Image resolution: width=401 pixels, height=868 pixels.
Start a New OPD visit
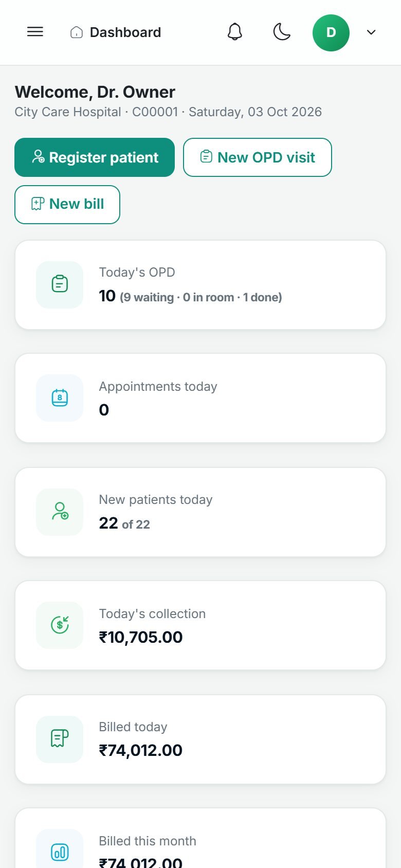[x=258, y=157]
